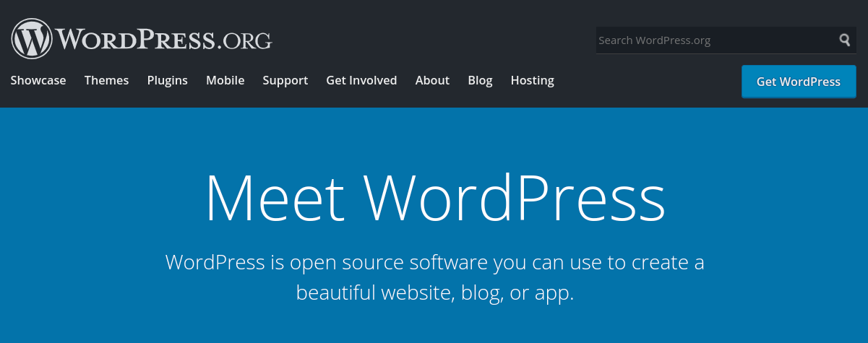Image resolution: width=868 pixels, height=343 pixels.
Task: Open the Support section
Action: 285,80
